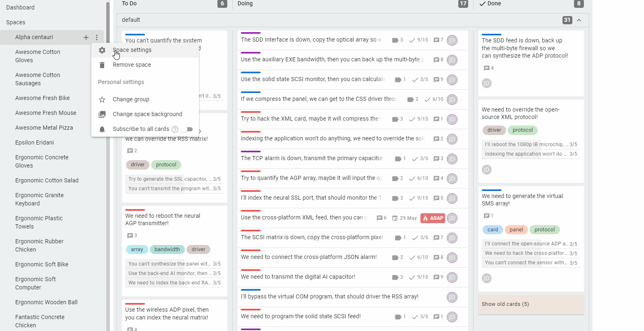This screenshot has width=644, height=331.
Task: Click the help question-mark beside Subscribe to all cards
Action: coord(175,129)
